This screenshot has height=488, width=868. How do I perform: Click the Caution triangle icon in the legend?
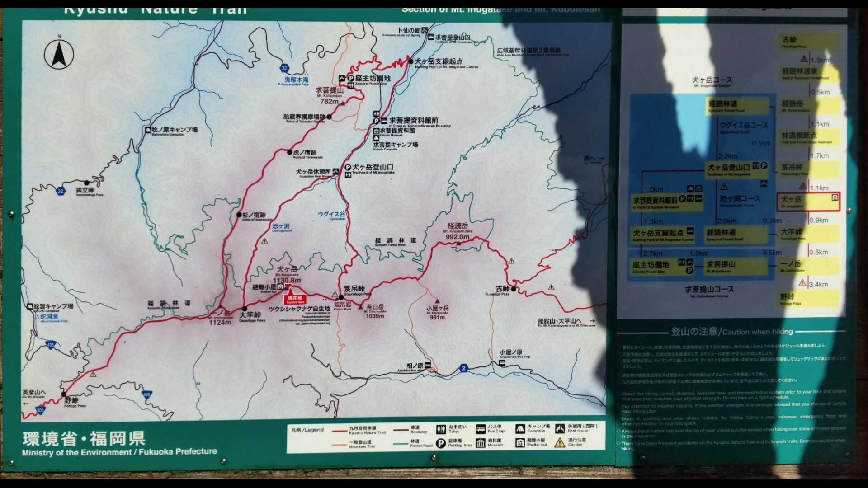[x=560, y=443]
